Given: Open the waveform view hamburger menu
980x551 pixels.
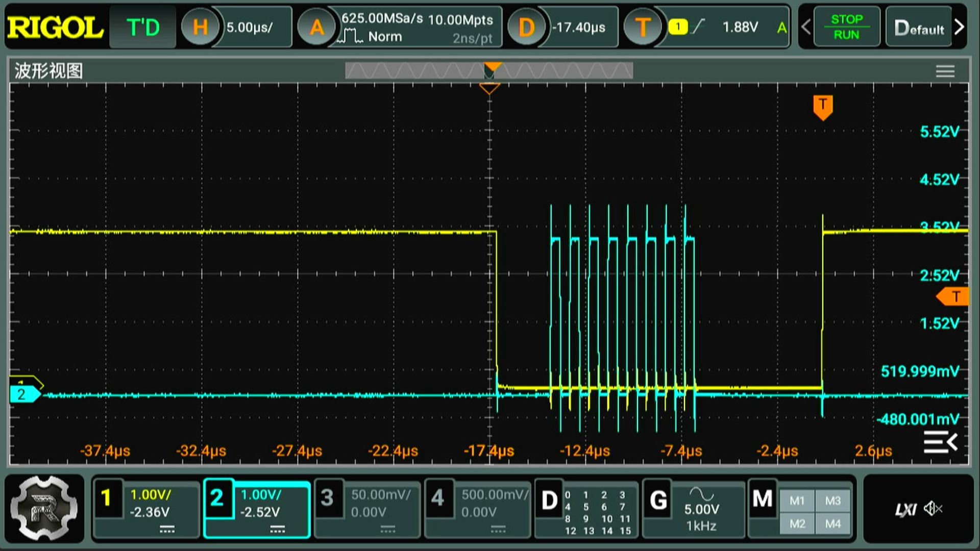Looking at the screenshot, I should pos(945,71).
